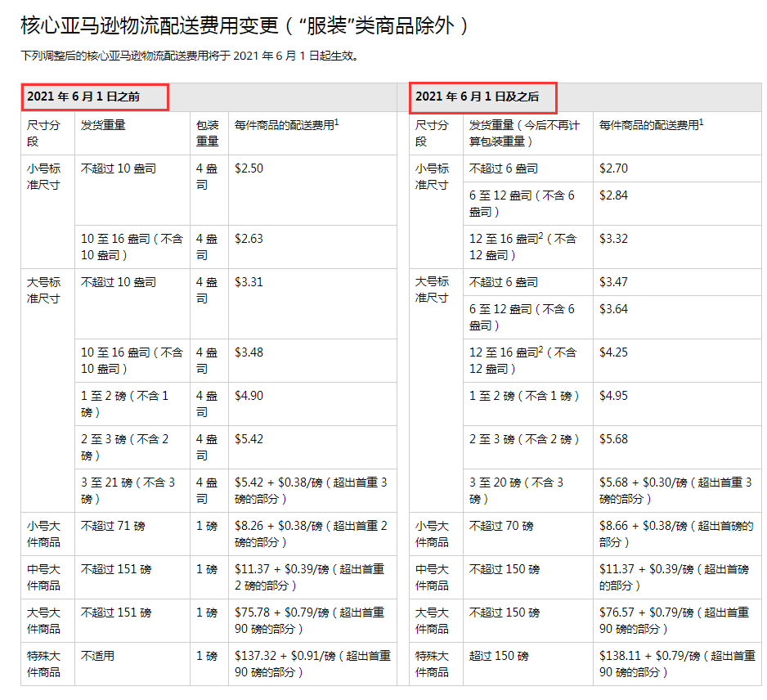Click the '不超过 70 磅' weight cell
Viewport: 767px width, 700px height.
click(501, 527)
